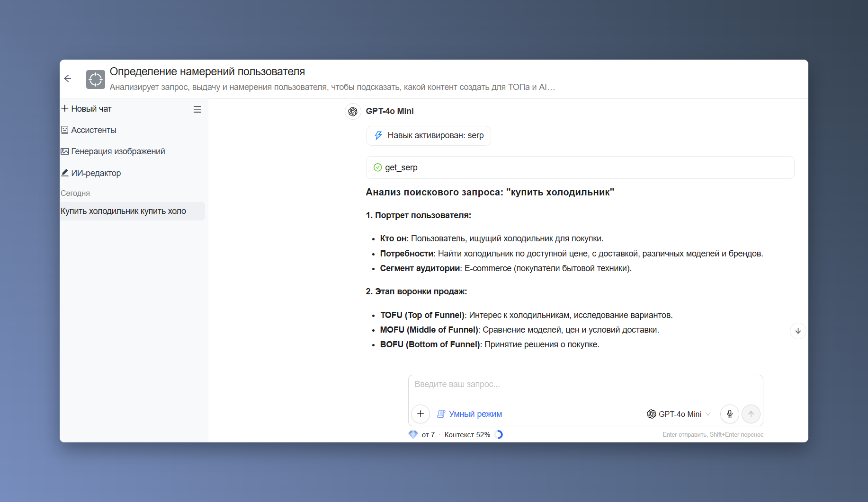Click the BOFU (Bottom of Funnel) bullet
Screen dimensions: 868x502
click(x=490, y=344)
